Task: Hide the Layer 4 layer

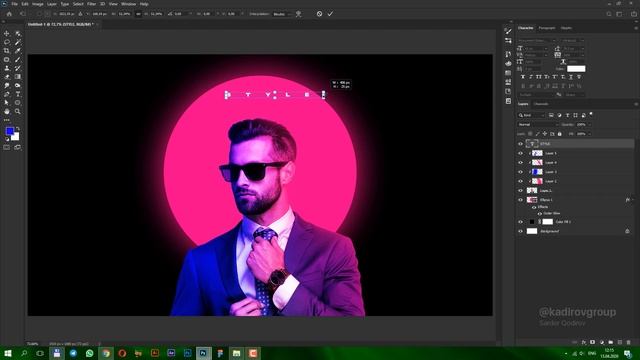Action: [520, 162]
